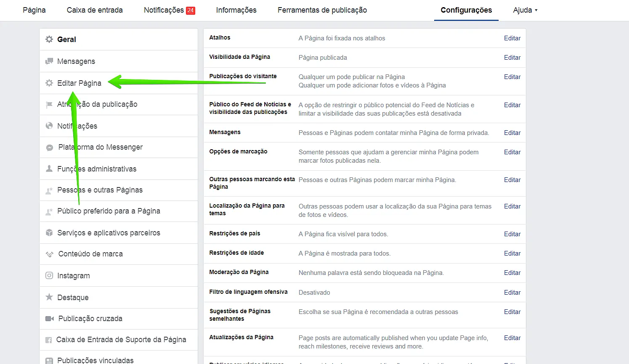
Task: Click the Mensagens chat bubble icon
Action: [x=49, y=61]
